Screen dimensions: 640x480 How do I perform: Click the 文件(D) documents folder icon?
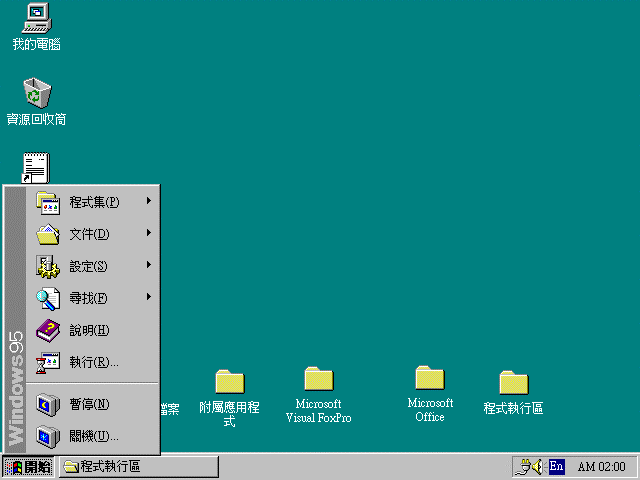(x=48, y=234)
